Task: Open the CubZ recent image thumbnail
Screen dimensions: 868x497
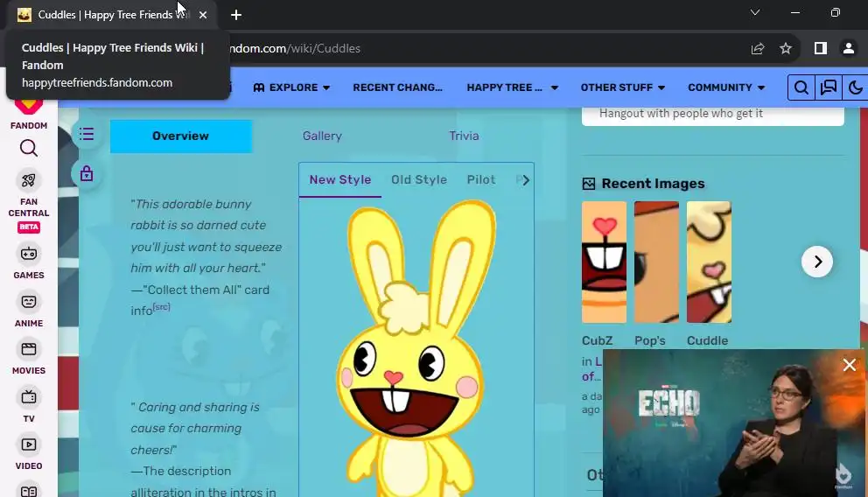Action: click(x=604, y=262)
